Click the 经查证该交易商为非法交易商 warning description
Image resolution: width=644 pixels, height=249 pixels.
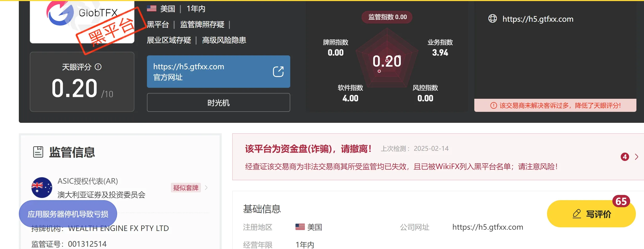[401, 166]
